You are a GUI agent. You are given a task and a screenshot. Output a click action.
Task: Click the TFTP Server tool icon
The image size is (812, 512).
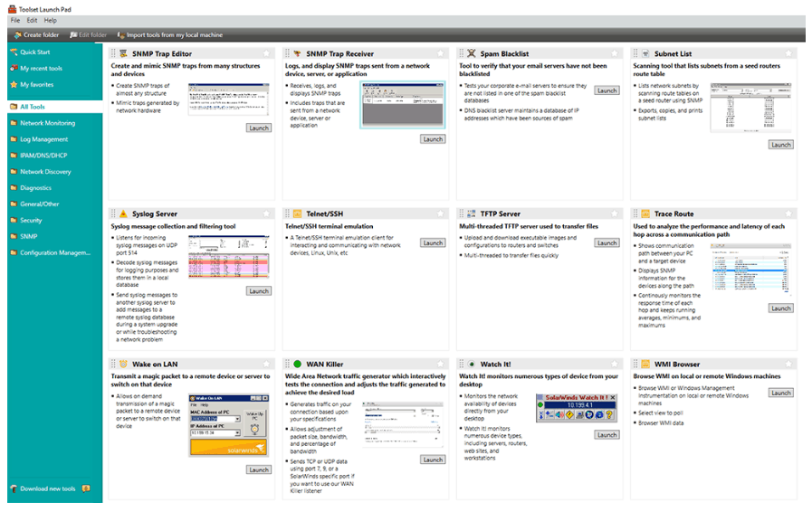tap(472, 213)
